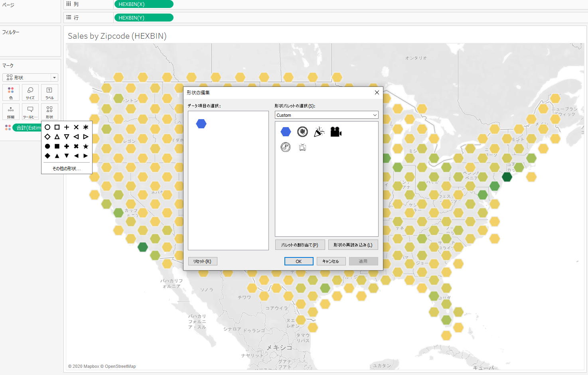The height and width of the screenshot is (375, 588).
Task: Click the HEXBIN(X) pill on columns shelf
Action: pyautogui.click(x=144, y=4)
